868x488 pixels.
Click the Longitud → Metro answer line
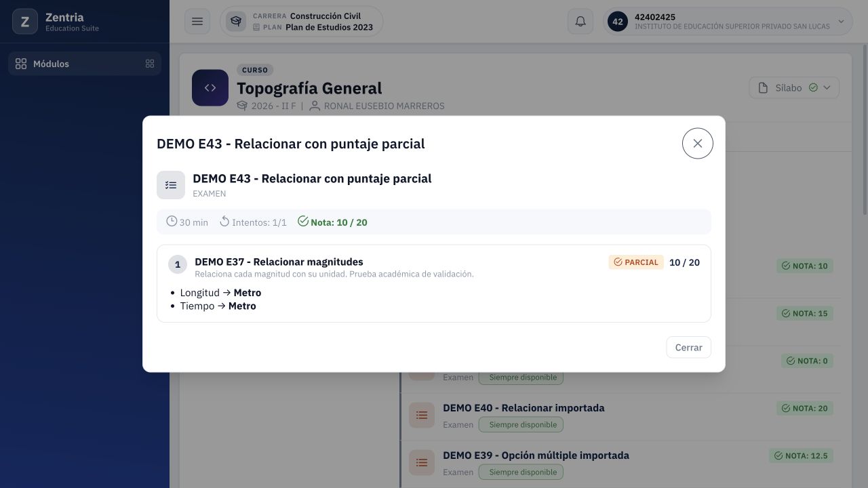(x=220, y=293)
